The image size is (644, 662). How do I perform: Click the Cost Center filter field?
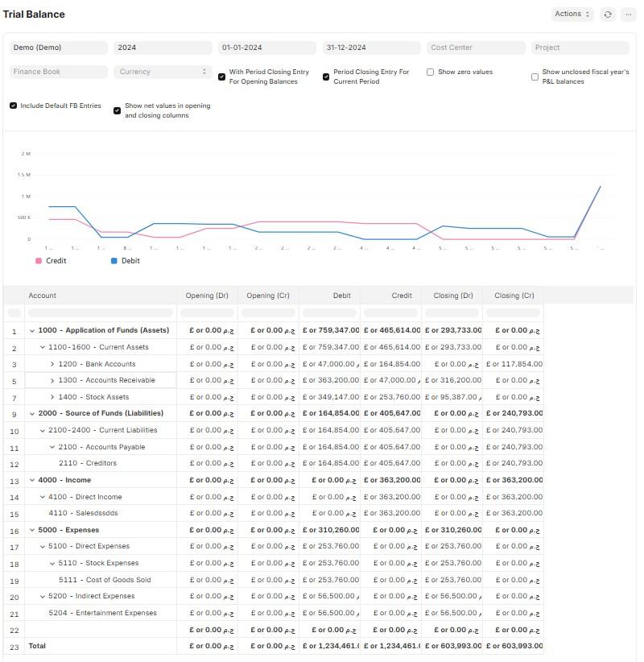click(475, 48)
